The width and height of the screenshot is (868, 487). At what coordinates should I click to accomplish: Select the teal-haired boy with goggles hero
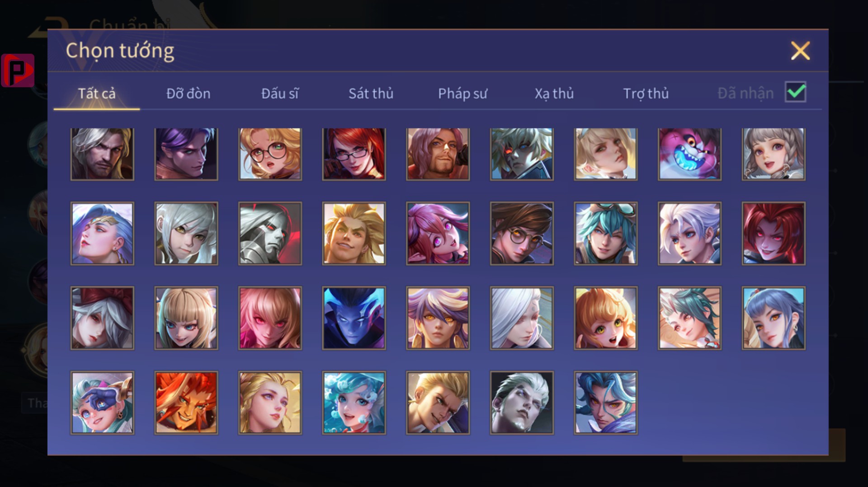[606, 233]
